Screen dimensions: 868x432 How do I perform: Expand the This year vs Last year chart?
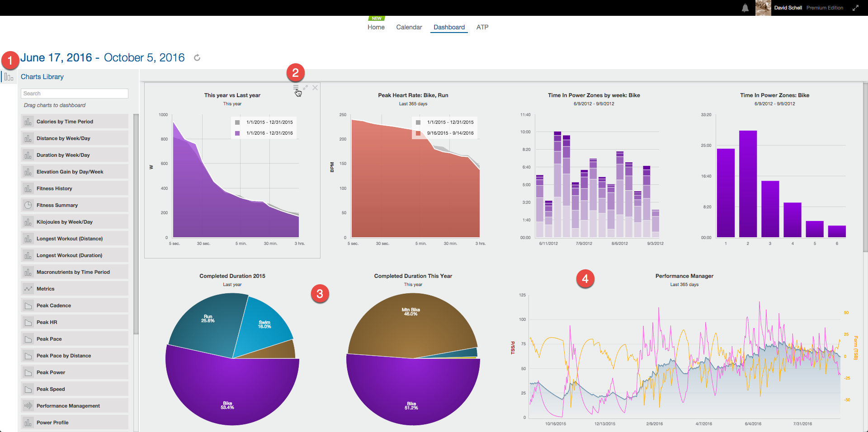(x=306, y=88)
